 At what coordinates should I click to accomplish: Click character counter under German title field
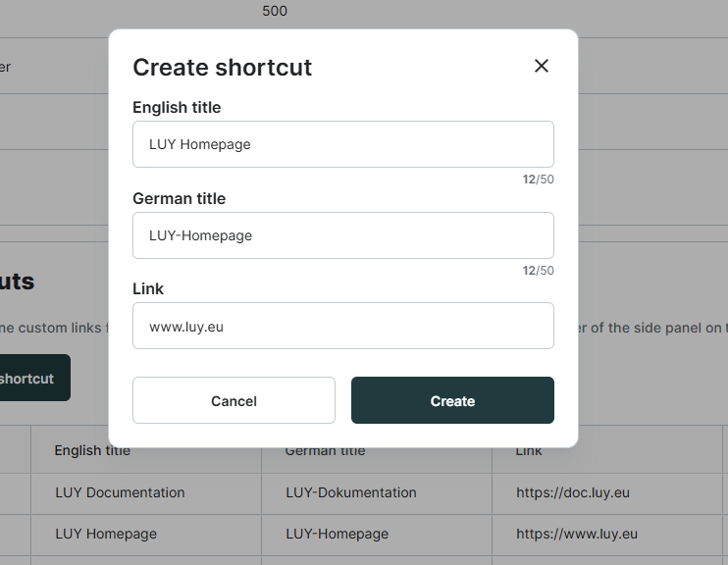538,271
